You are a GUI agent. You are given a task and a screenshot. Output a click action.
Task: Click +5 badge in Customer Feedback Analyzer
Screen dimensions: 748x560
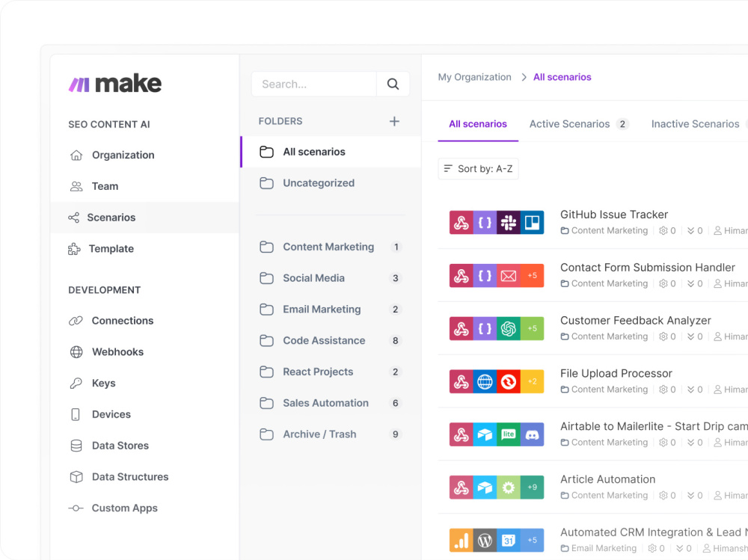pyautogui.click(x=532, y=328)
